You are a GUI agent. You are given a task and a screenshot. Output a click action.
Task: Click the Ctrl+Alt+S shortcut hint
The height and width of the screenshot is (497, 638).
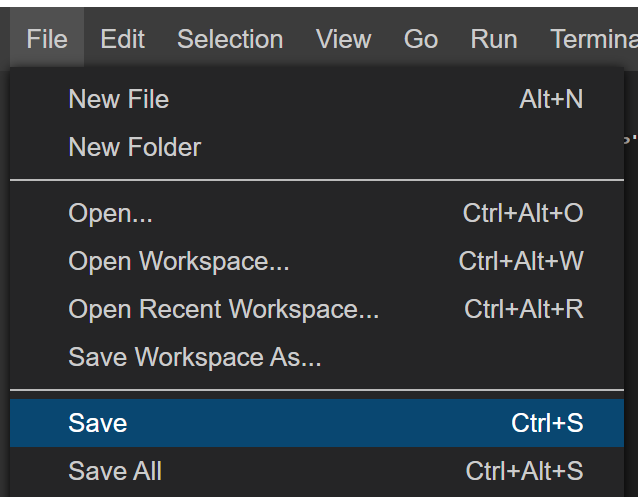click(x=524, y=471)
